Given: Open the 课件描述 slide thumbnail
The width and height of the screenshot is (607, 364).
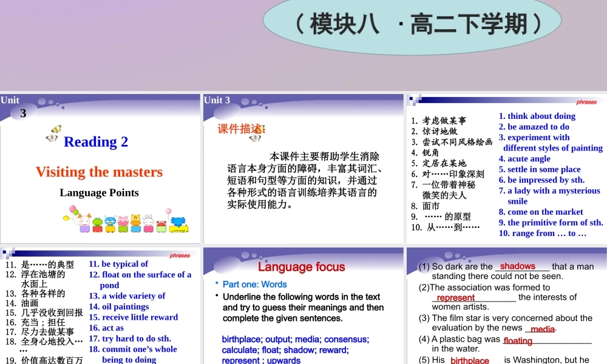Looking at the screenshot, I should click(303, 169).
